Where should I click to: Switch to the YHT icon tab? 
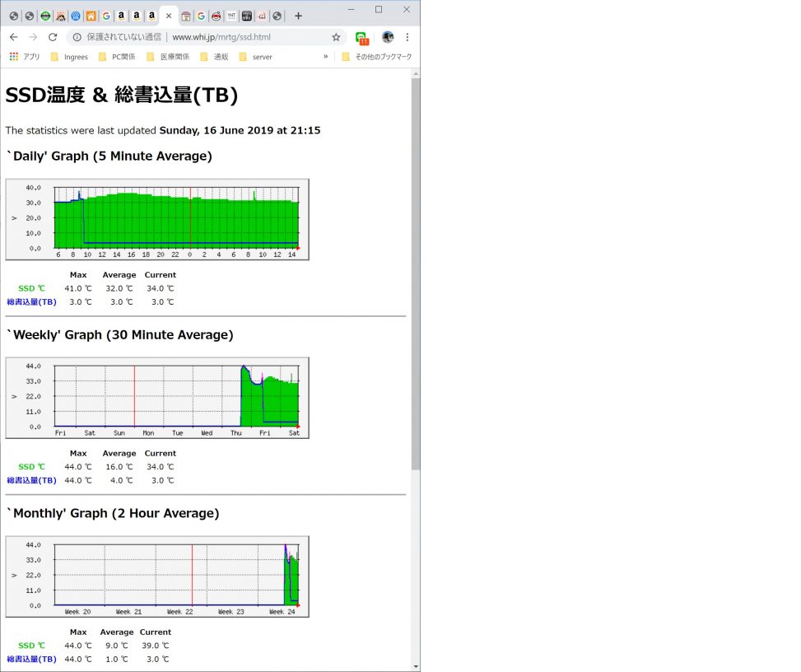(231, 16)
